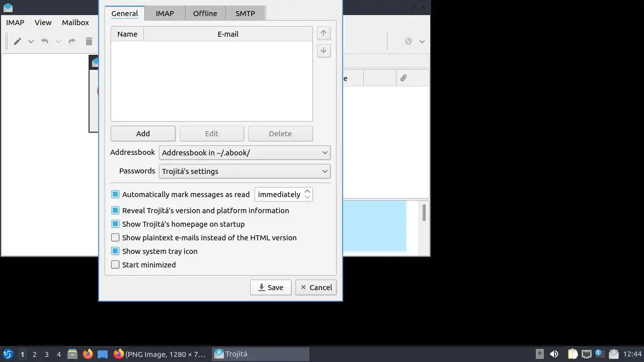
Task: Open the file manager icon in the taskbar
Action: click(72, 354)
